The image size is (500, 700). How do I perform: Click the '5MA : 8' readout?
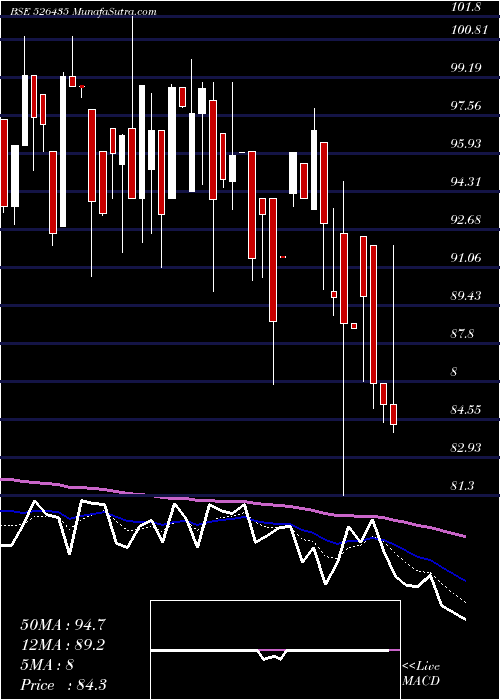[x=47, y=665]
